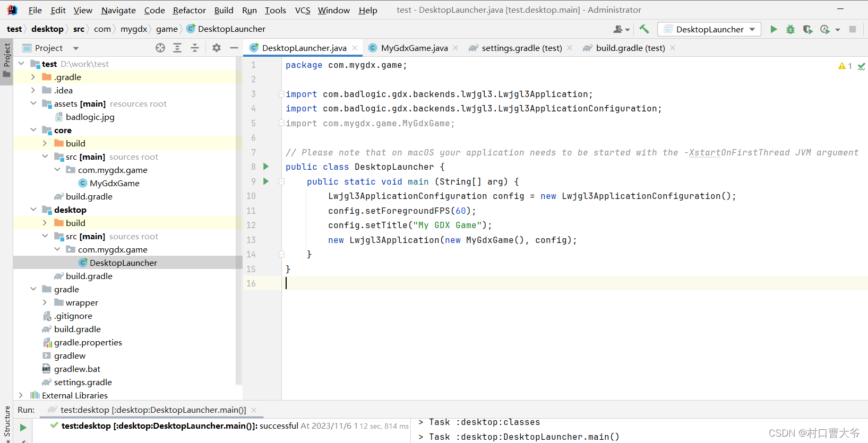Expand the .gradle folder in the project tree
The width and height of the screenshot is (868, 443).
click(x=33, y=77)
